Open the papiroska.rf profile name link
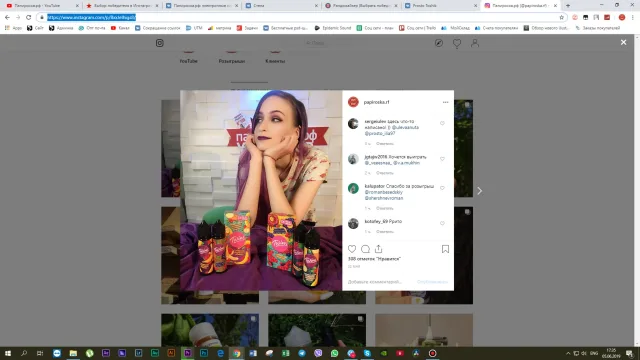Viewport: 640px width, 360px height. (376, 102)
